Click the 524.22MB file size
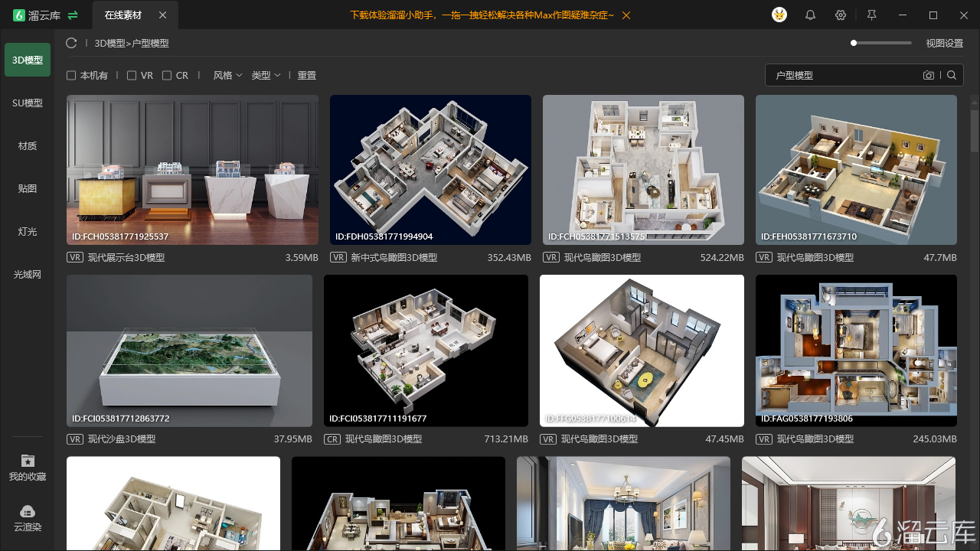This screenshot has width=980, height=551. click(x=722, y=258)
